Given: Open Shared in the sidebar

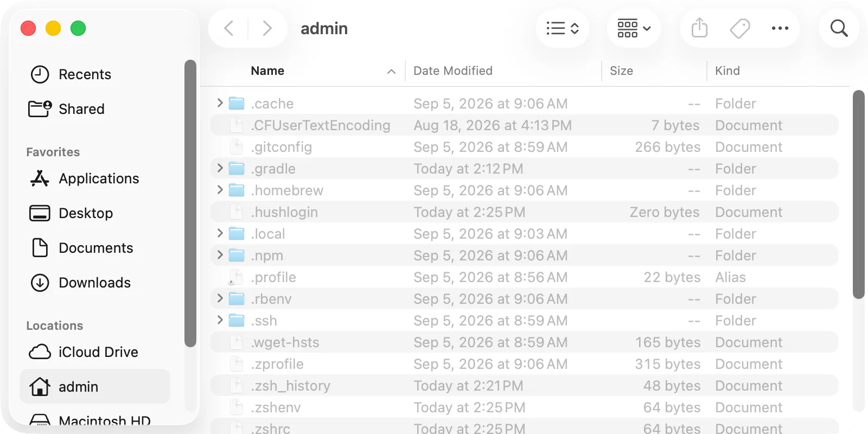Looking at the screenshot, I should (95, 109).
